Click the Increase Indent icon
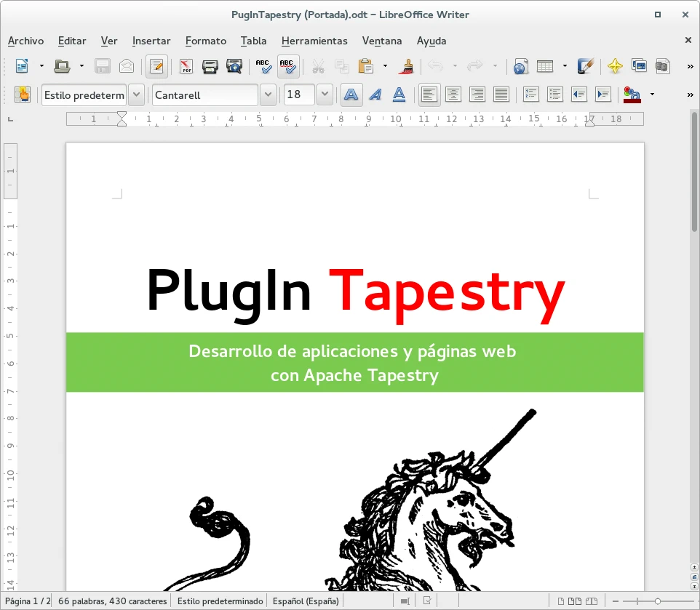This screenshot has width=700, height=610. (x=602, y=95)
